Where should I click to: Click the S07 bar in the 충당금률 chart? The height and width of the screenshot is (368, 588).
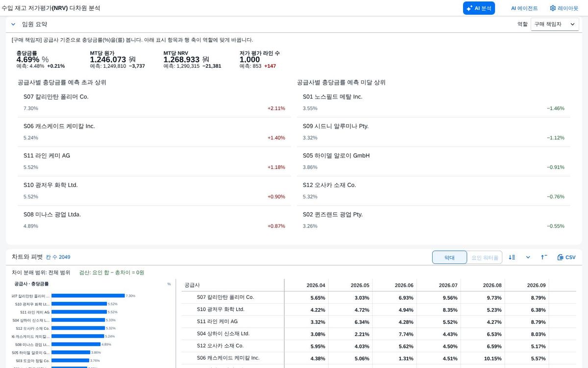88,296
